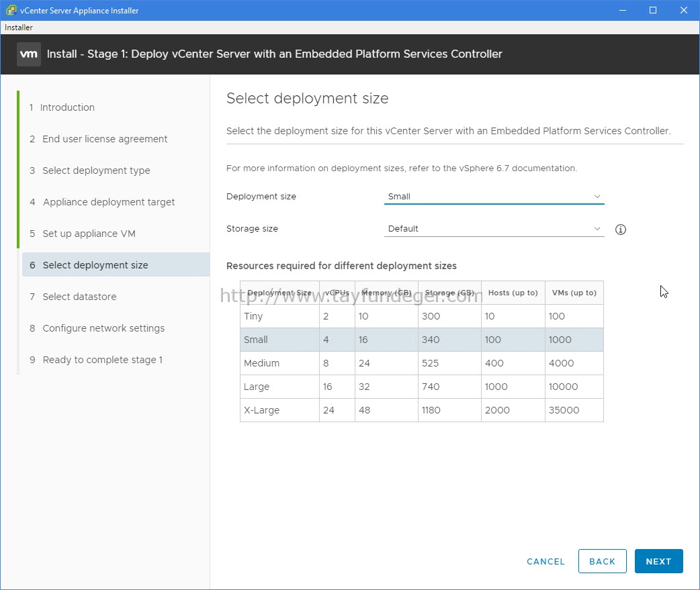Click the Deployment size field label

[261, 197]
